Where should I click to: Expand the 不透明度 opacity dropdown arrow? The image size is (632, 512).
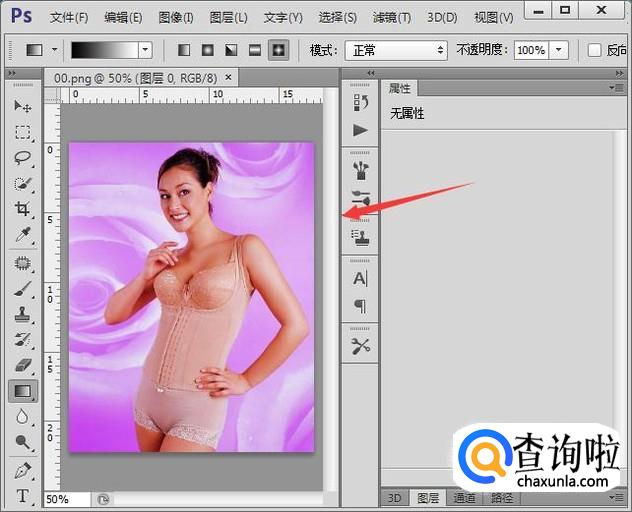(559, 50)
